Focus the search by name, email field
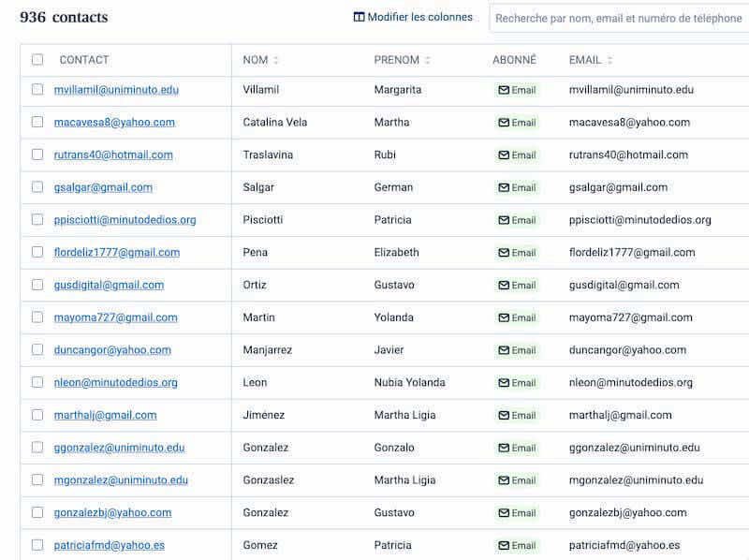The height and width of the screenshot is (560, 749). [619, 18]
